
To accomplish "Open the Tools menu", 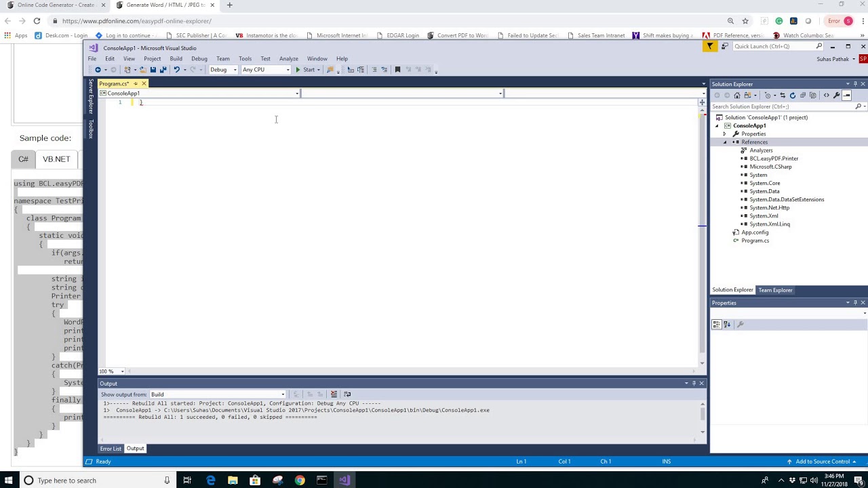I will pyautogui.click(x=245, y=59).
